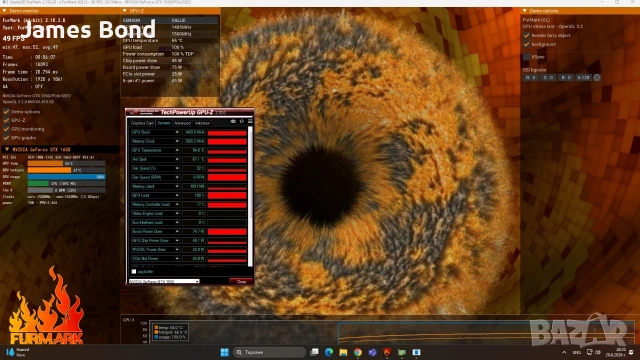Collapse the Demo options panel
The image size is (640, 360).
click(525, 11)
